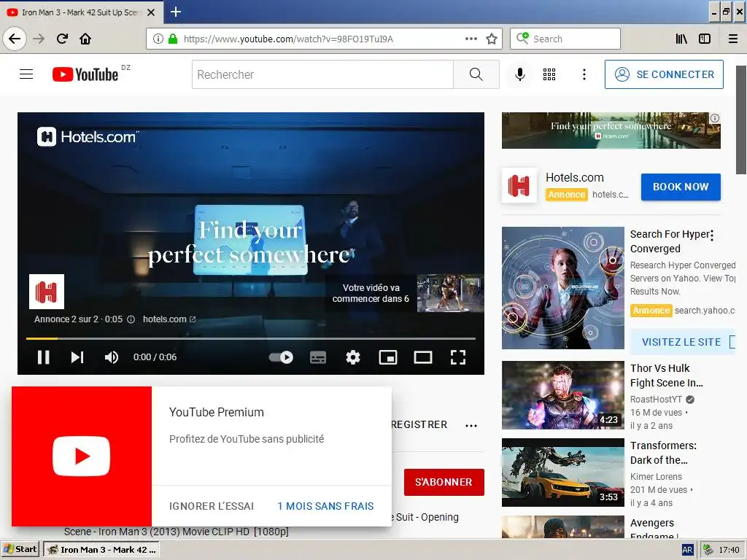Open Thor Vs Hulk video thumbnail
The height and width of the screenshot is (560, 747).
(x=562, y=395)
